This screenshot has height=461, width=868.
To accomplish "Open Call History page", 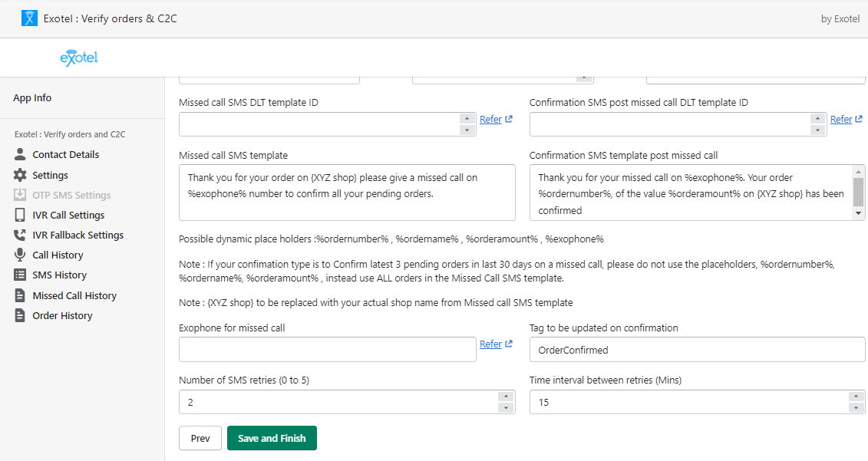I will pos(58,255).
